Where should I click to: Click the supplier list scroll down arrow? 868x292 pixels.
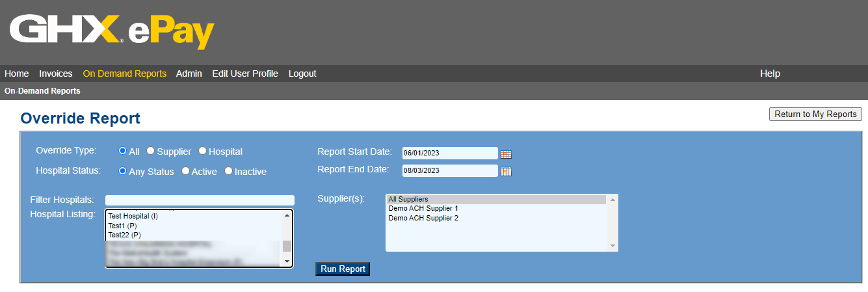(612, 246)
